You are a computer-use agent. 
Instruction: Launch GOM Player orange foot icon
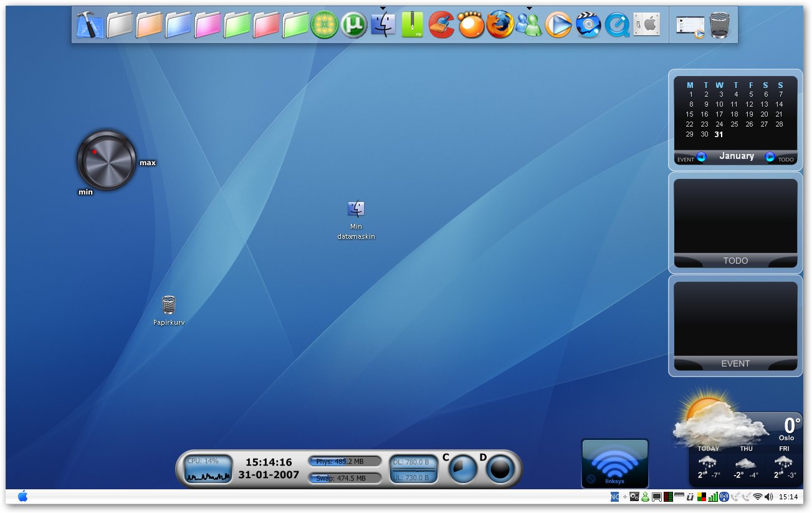click(470, 25)
